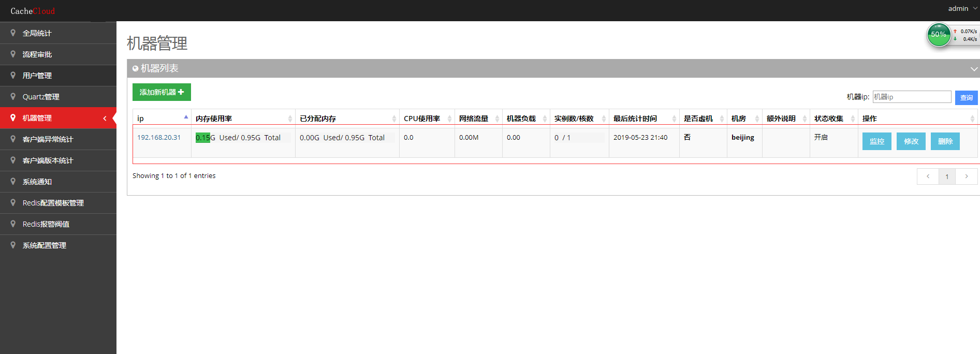Go to previous table page
This screenshot has height=354, width=980.
tap(928, 176)
